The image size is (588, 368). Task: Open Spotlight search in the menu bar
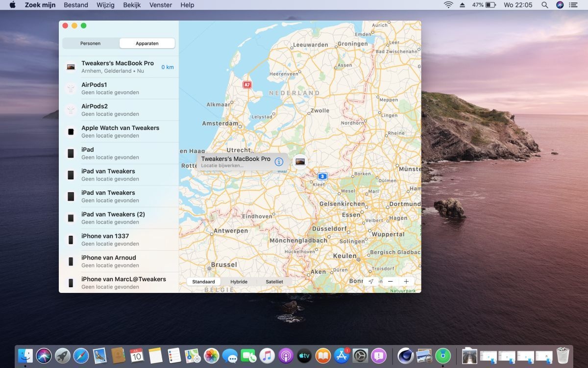545,5
